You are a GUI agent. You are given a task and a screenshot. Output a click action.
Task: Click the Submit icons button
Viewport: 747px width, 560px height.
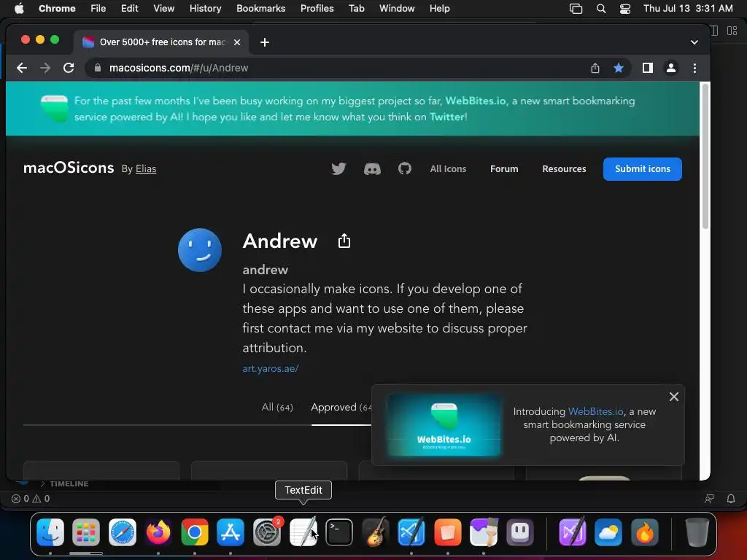click(x=642, y=169)
